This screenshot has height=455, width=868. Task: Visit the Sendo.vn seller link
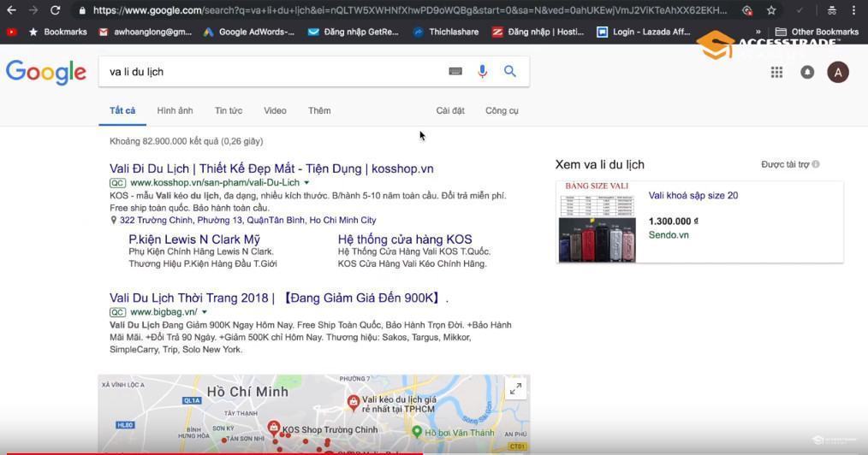pos(669,235)
